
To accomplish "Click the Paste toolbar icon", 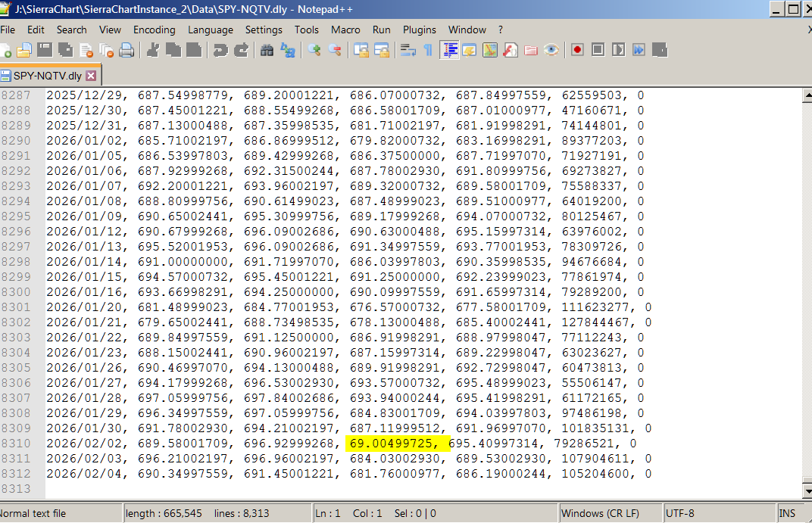I will coord(194,50).
